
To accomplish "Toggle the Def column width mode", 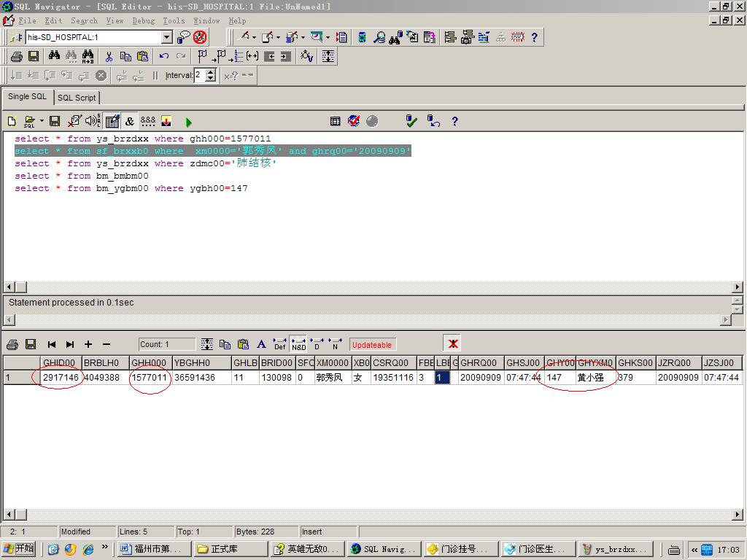I will 279,344.
